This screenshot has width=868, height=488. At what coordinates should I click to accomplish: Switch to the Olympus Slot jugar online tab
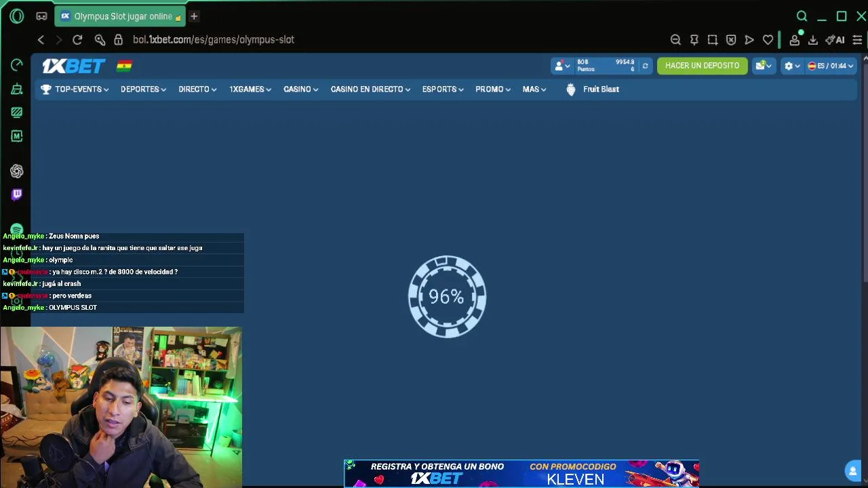pos(119,16)
